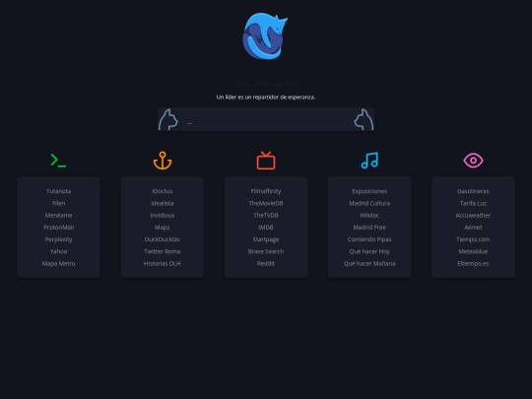
Task: Click the orange anchor icon
Action: click(163, 161)
